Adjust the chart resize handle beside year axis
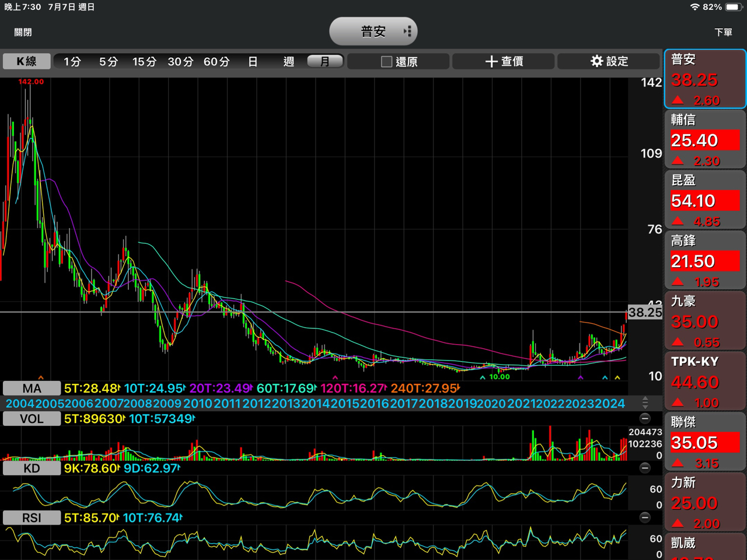The width and height of the screenshot is (747, 560). (645, 402)
